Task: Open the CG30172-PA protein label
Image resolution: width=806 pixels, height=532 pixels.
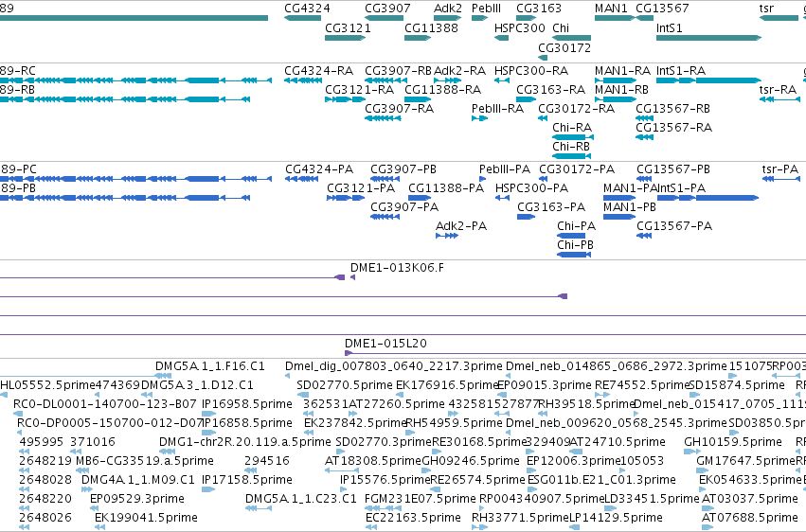Action: (x=577, y=169)
